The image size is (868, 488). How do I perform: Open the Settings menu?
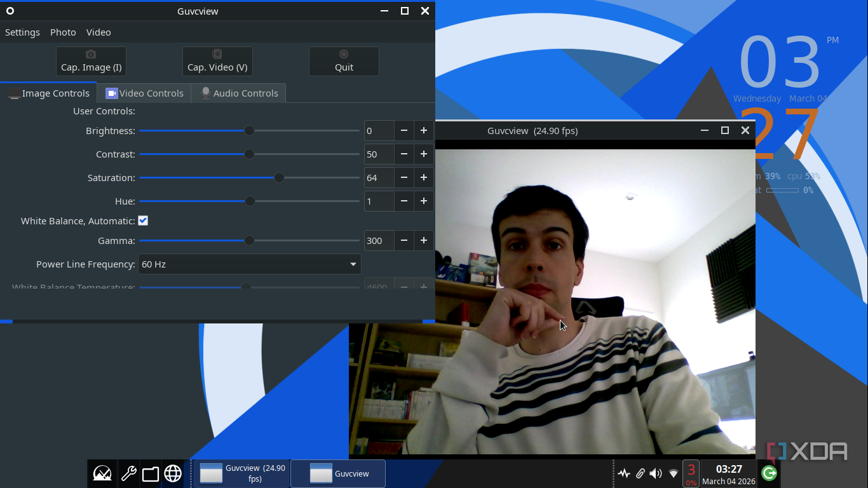click(22, 32)
